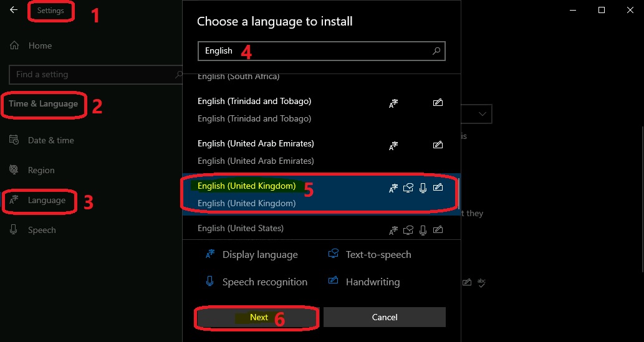This screenshot has width=644, height=342.
Task: Select English (United Kingdom) language
Action: (x=321, y=194)
